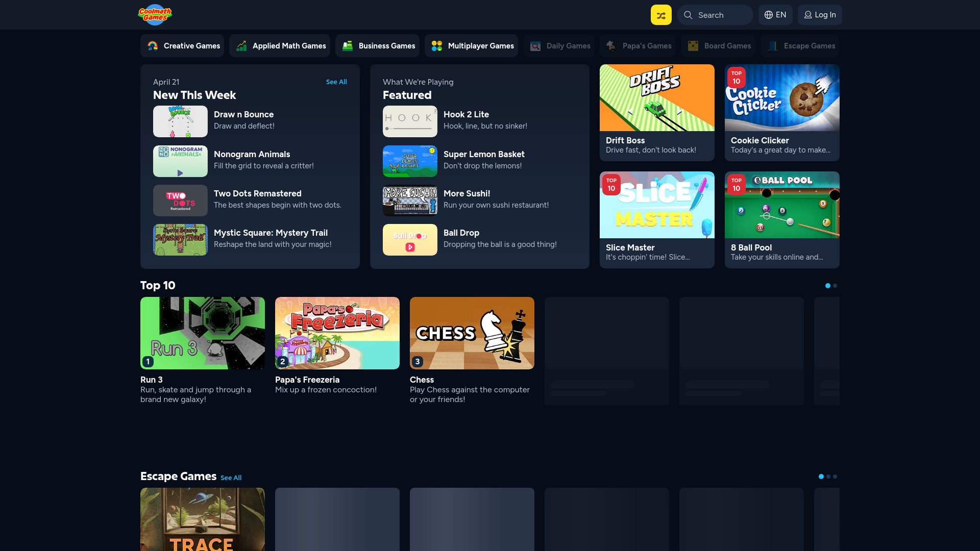This screenshot has width=980, height=551.
Task: Open the Applied Math Games category
Action: tap(280, 46)
